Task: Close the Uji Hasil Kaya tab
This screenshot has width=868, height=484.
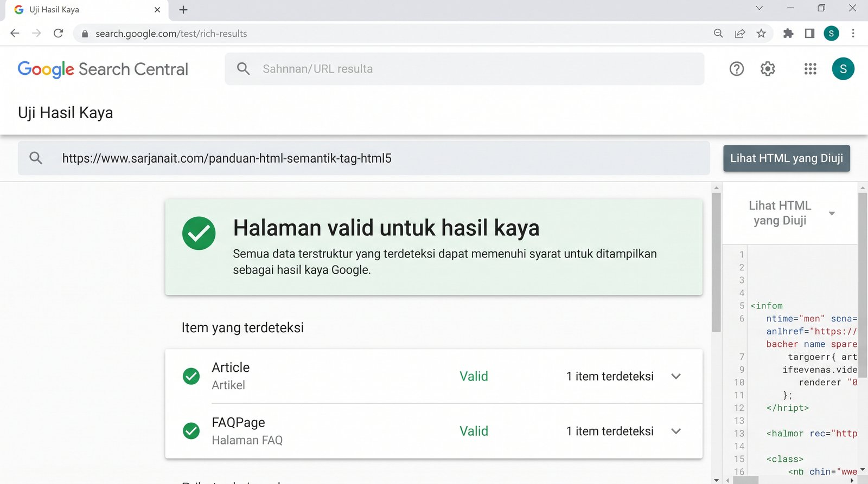Action: tap(157, 10)
